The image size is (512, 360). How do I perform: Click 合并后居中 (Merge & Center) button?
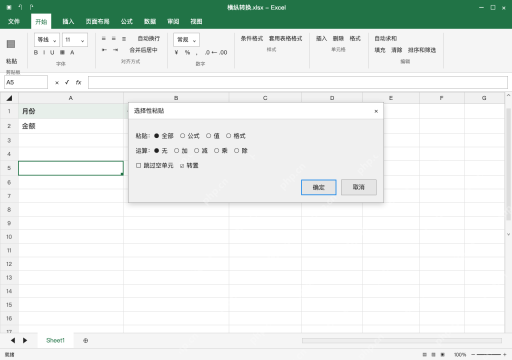point(143,50)
